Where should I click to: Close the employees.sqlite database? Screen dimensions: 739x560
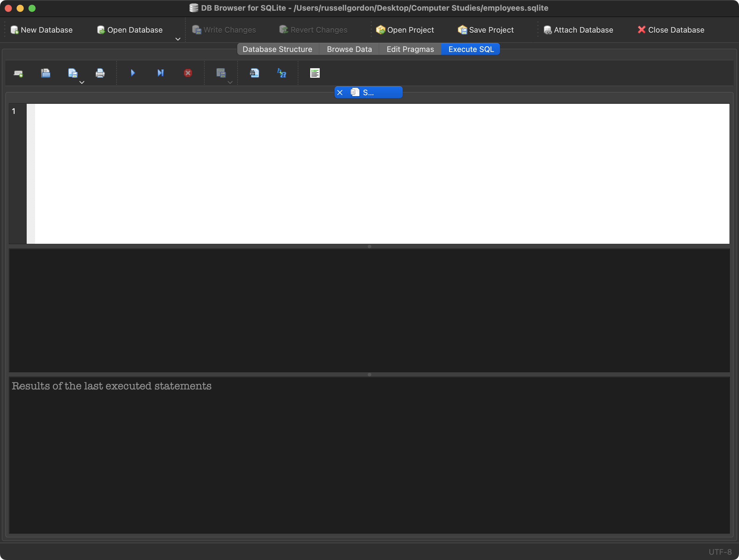670,30
